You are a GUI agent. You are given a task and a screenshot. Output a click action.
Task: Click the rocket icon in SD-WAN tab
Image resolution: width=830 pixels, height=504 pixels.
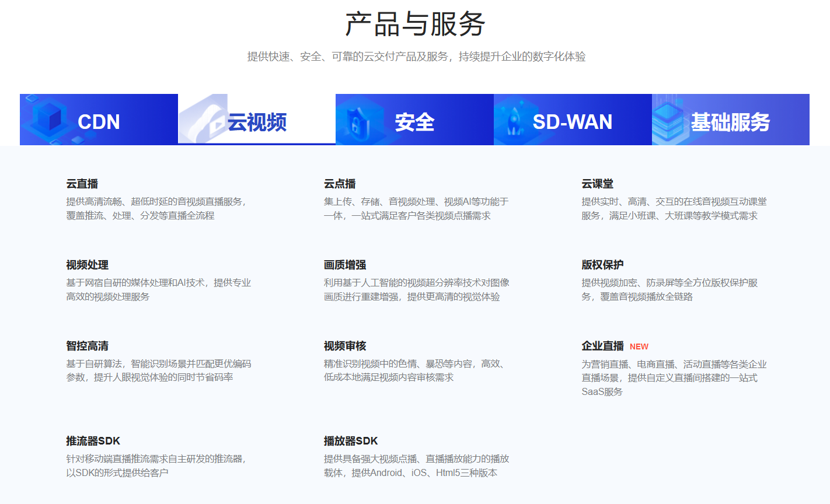click(514, 120)
